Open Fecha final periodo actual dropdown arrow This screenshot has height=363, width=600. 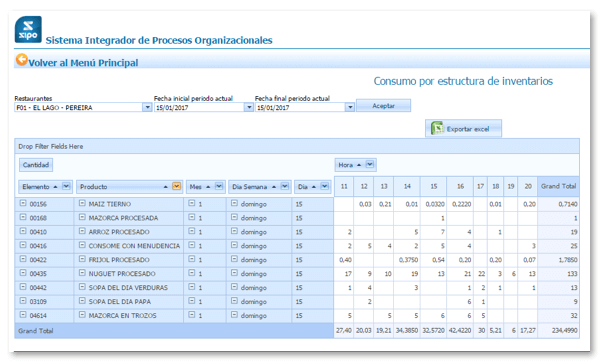click(x=350, y=107)
